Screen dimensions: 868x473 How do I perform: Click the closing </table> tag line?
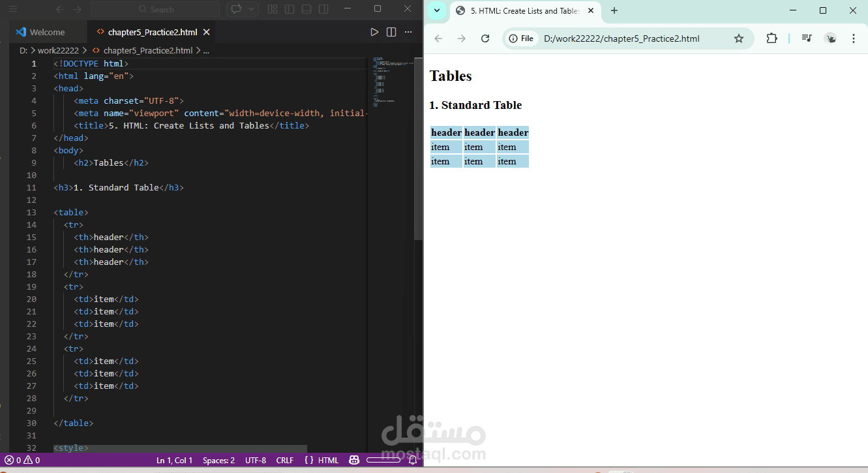pyautogui.click(x=74, y=423)
